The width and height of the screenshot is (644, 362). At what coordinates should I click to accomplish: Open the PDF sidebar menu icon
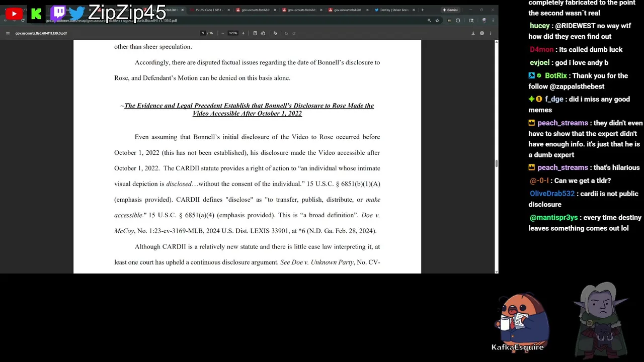(x=8, y=33)
